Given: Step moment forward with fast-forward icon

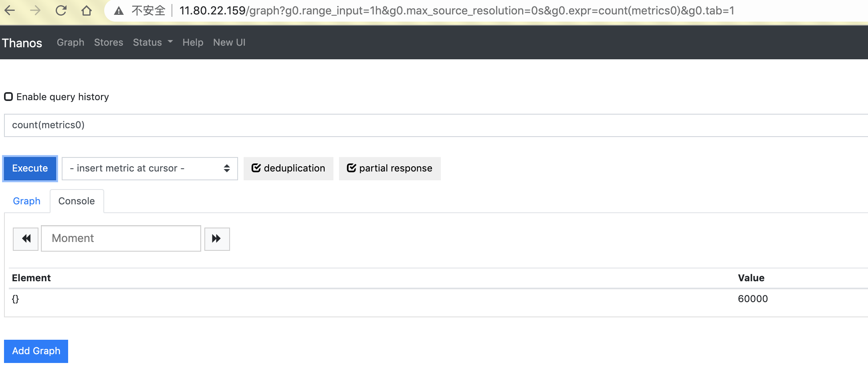Looking at the screenshot, I should point(217,239).
